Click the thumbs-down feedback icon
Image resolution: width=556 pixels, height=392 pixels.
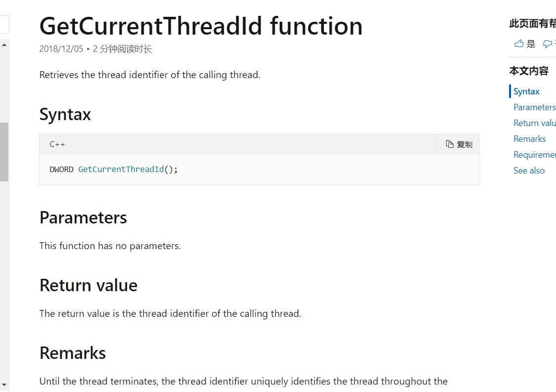[547, 44]
